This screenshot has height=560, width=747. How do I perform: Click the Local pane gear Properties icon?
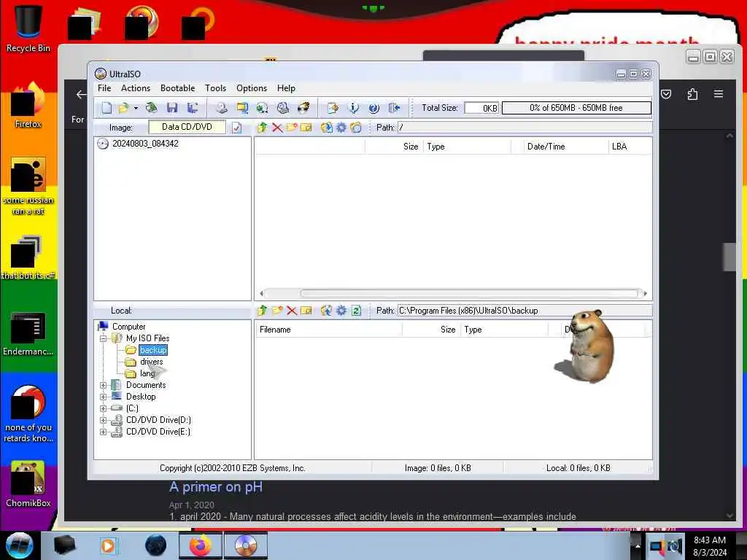(341, 311)
